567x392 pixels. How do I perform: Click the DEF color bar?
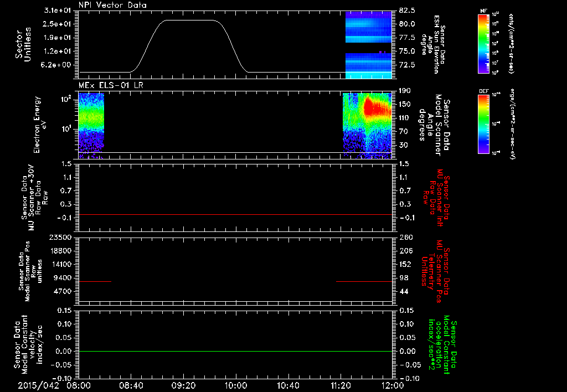(483, 123)
